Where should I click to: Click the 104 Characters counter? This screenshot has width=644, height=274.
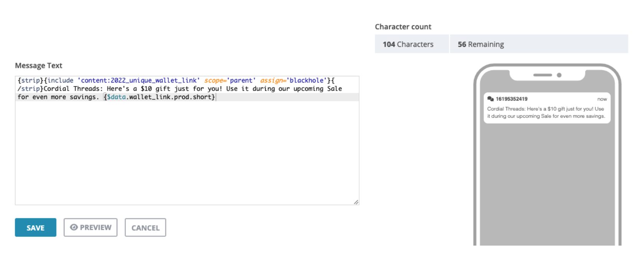(408, 45)
